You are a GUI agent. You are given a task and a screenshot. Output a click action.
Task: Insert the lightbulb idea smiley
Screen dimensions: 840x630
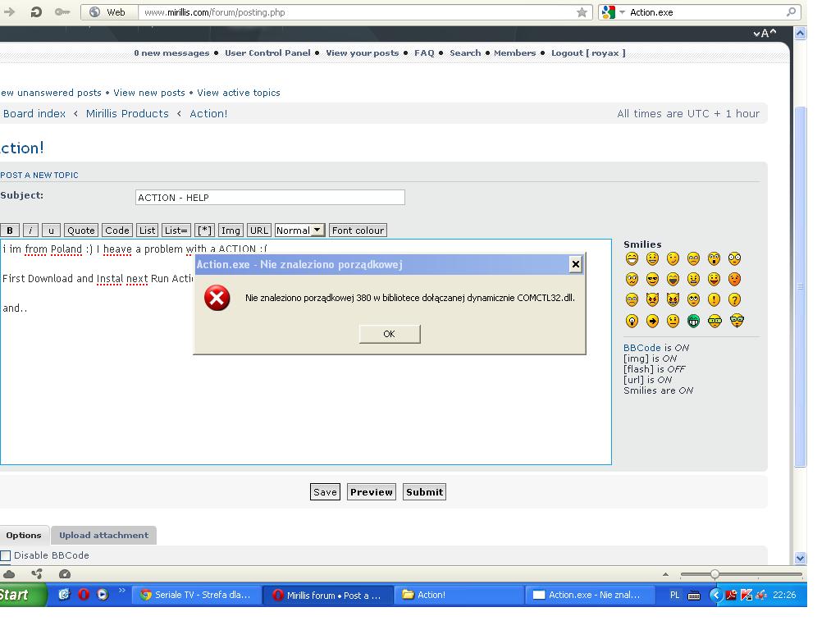coord(632,321)
